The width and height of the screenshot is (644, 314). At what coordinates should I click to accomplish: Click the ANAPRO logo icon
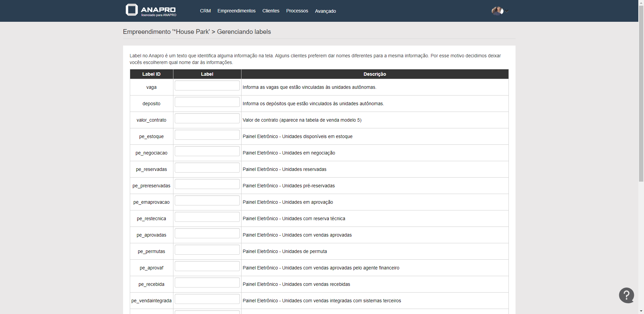click(131, 10)
